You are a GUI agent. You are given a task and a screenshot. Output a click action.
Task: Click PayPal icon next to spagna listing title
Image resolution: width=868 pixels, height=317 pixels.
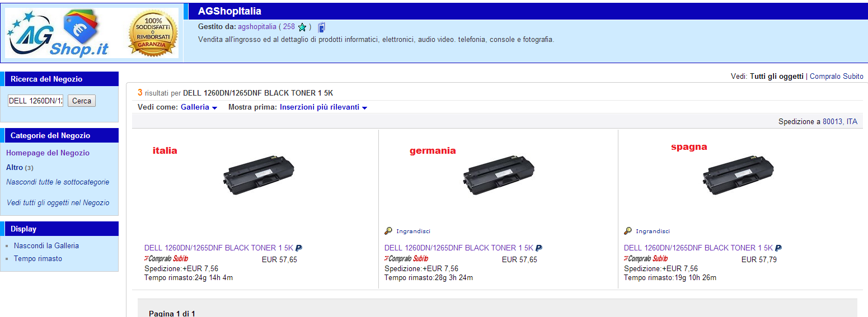778,248
